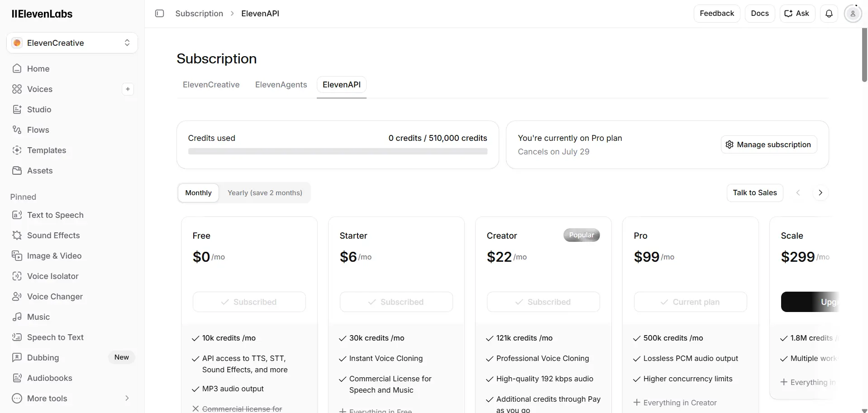The height and width of the screenshot is (413, 868).
Task: Click Talk to Sales button
Action: pyautogui.click(x=755, y=193)
